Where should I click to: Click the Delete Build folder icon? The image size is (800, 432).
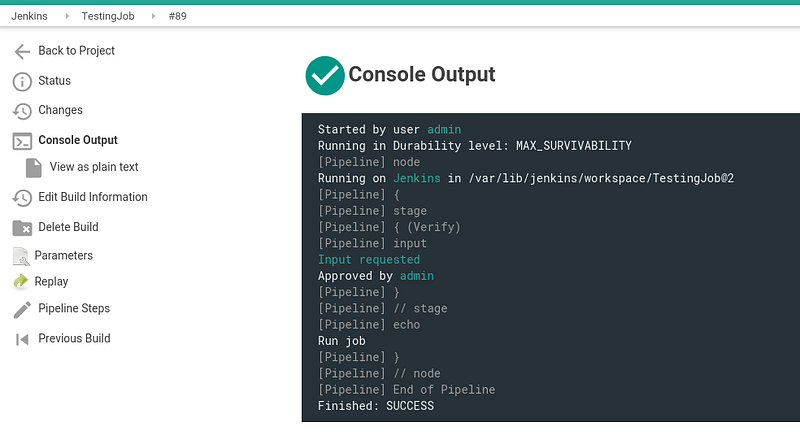22,228
